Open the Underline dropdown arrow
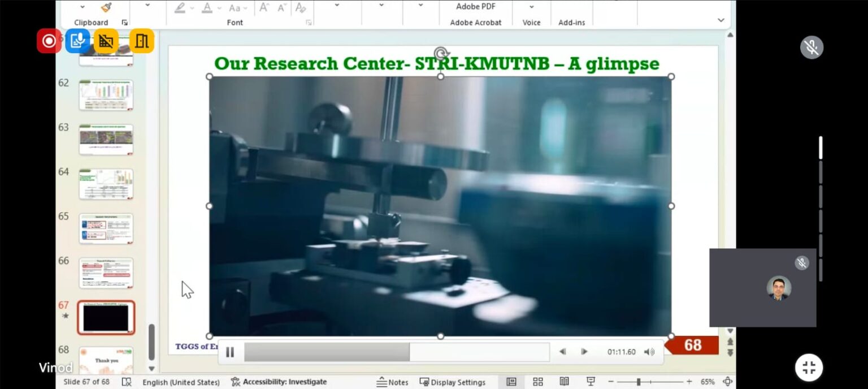Screen dimensions: 868x389 [192, 7]
